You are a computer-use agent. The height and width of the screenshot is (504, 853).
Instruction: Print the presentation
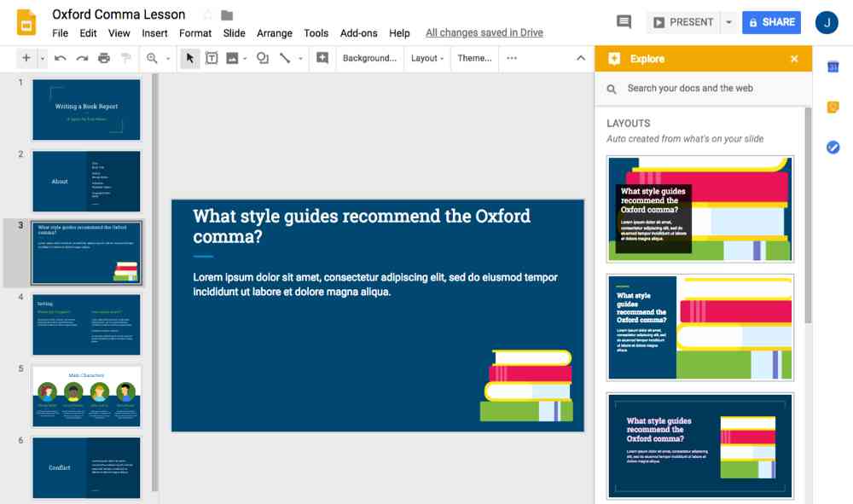pyautogui.click(x=102, y=59)
